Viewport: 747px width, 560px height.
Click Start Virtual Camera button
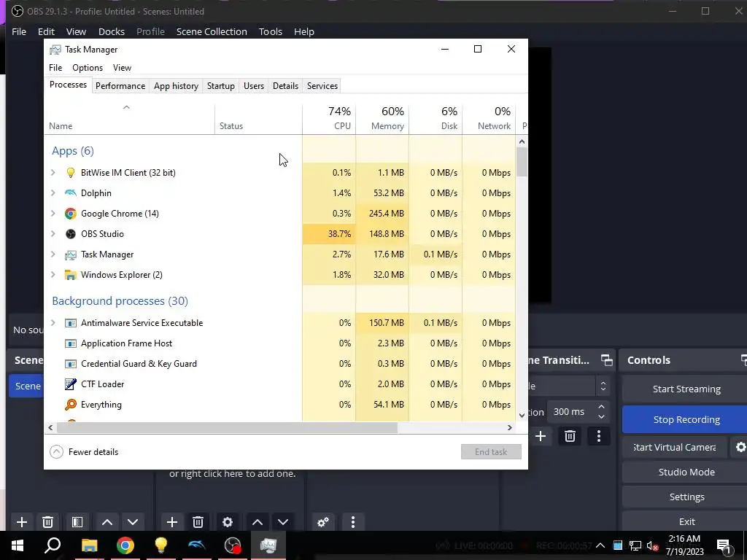(x=674, y=447)
